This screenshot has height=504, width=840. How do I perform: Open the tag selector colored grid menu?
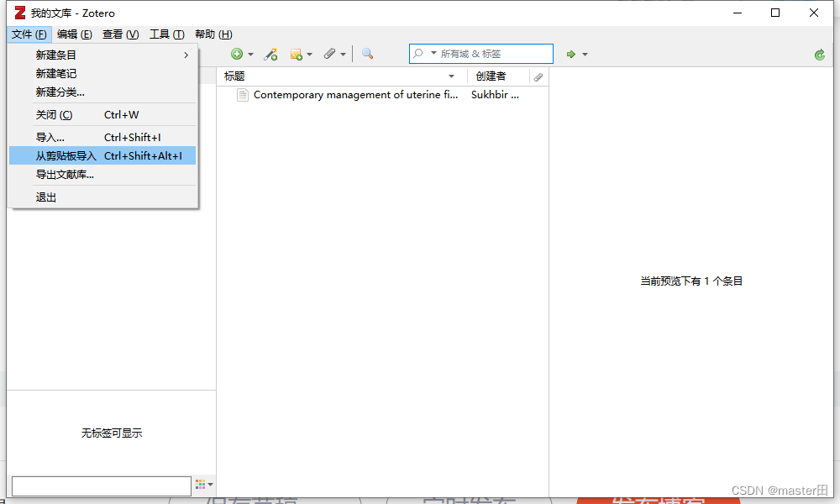(x=204, y=484)
